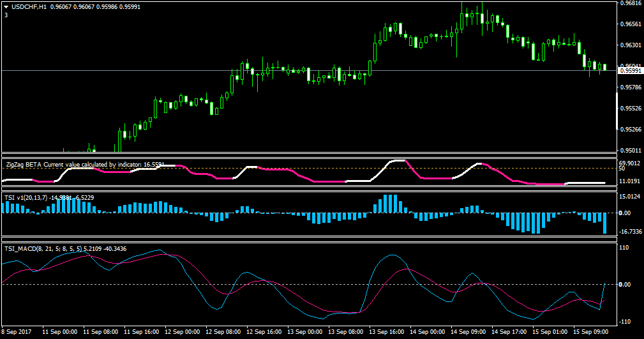Click the 0.95266 price scale level
The width and height of the screenshot is (644, 339).
point(631,130)
